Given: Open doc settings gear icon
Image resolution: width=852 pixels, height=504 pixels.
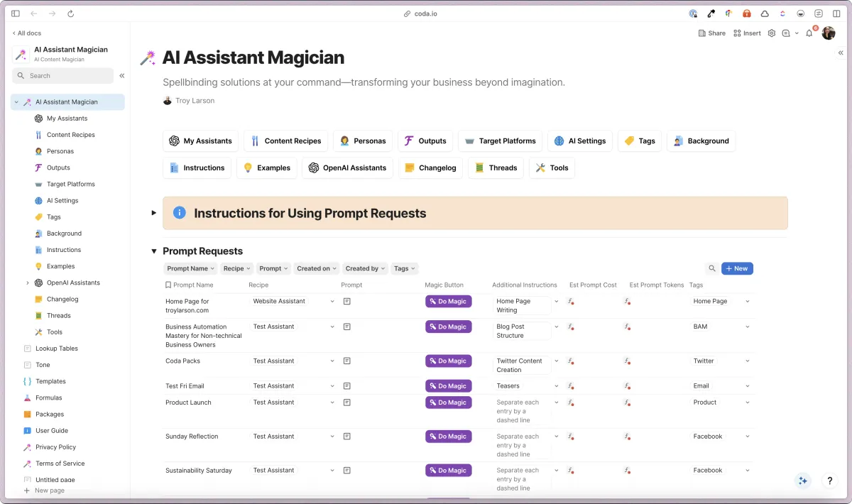Looking at the screenshot, I should (772, 33).
